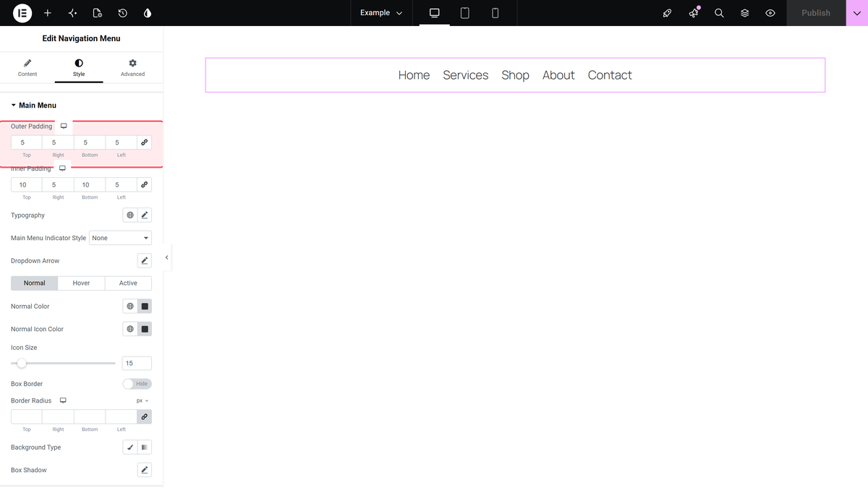Collapse the Main Menu section
This screenshot has height=488, width=868.
click(33, 106)
